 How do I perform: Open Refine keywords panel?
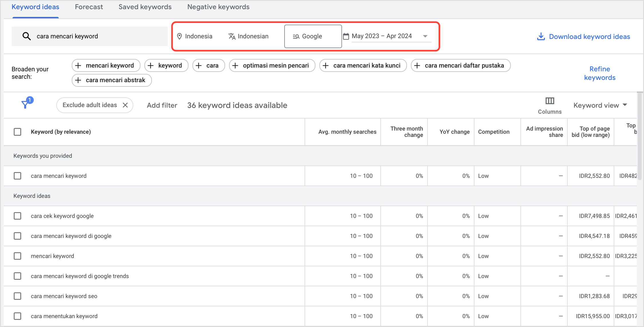coord(600,73)
